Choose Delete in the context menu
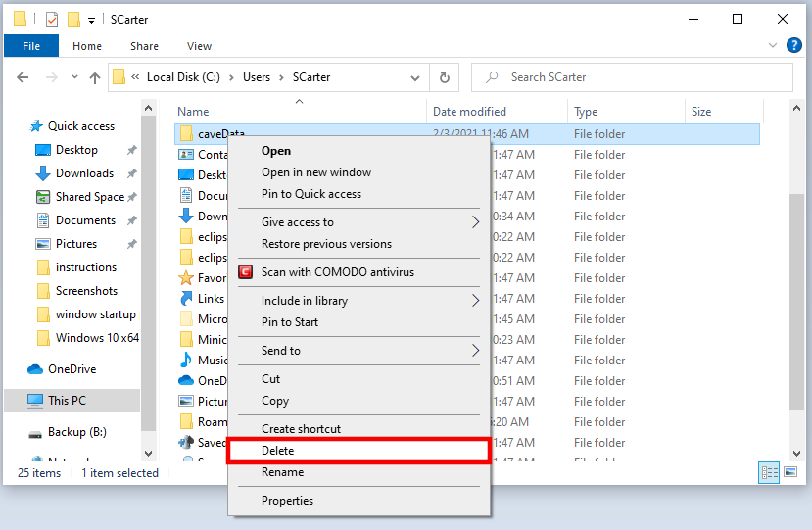Screen dimensions: 812x530 pyautogui.click(x=358, y=451)
